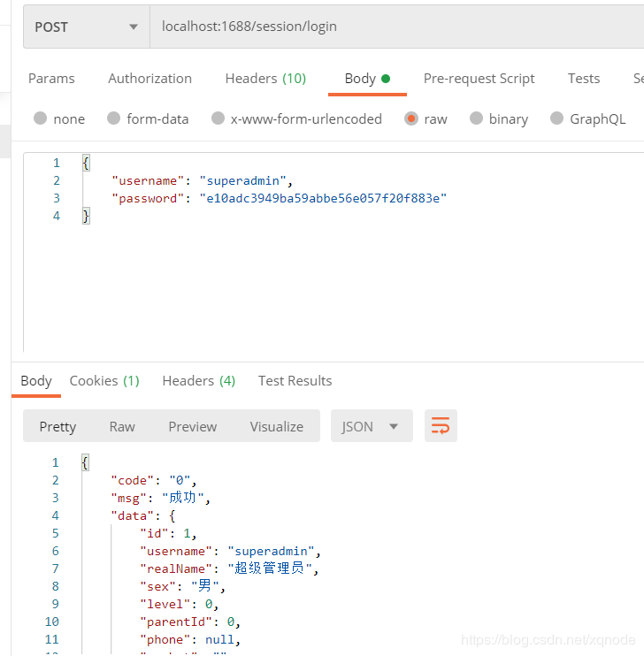Open the Tests tab
Viewport: 644px width, 656px height.
tap(584, 78)
